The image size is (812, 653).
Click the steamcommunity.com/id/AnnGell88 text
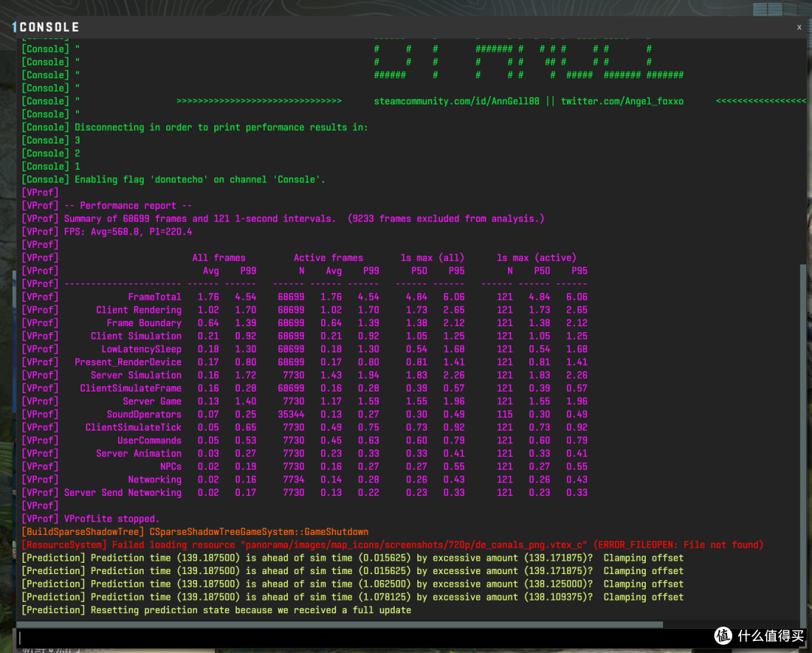[456, 101]
